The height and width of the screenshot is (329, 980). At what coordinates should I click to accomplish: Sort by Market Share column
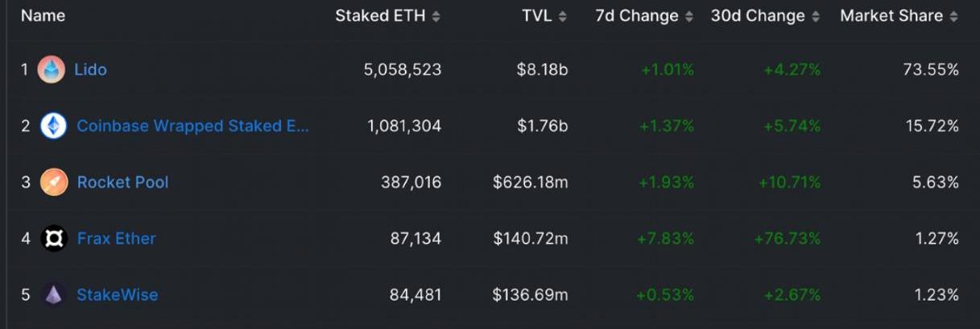point(953,16)
